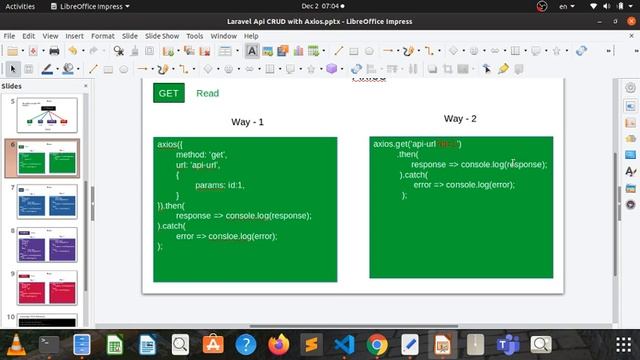
Task: Open LibreOffice Impress app menu in top bar
Action: [90, 6]
